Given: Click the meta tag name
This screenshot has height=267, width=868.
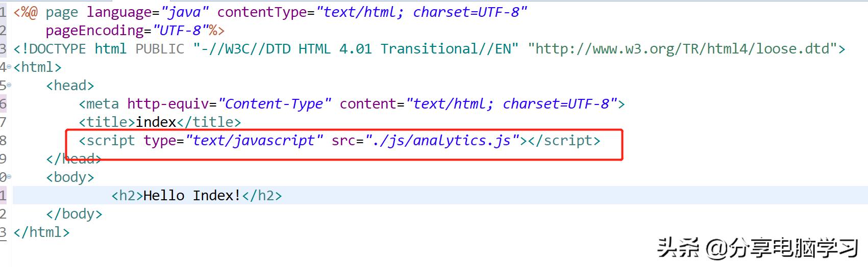Looking at the screenshot, I should click(102, 104).
